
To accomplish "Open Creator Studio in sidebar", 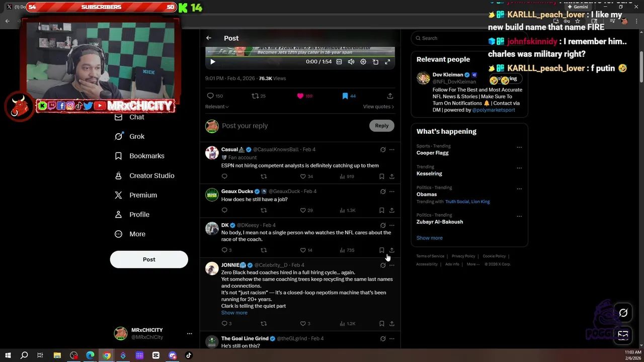I will [144, 175].
